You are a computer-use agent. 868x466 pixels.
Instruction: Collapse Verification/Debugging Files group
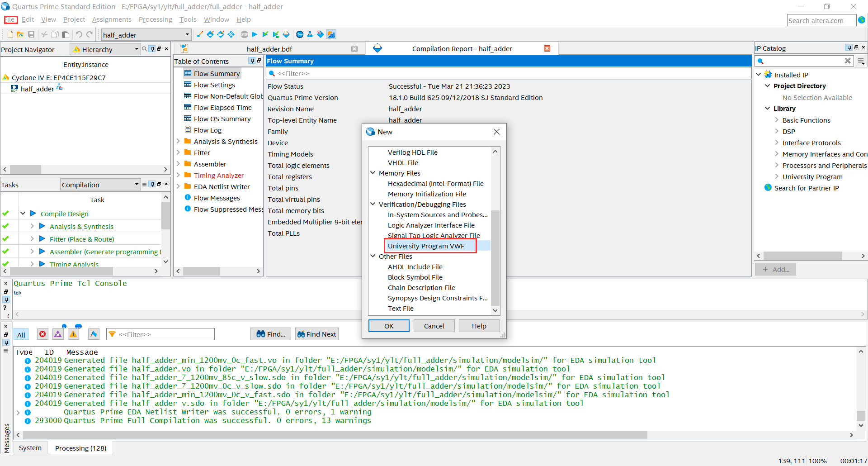coord(373,204)
